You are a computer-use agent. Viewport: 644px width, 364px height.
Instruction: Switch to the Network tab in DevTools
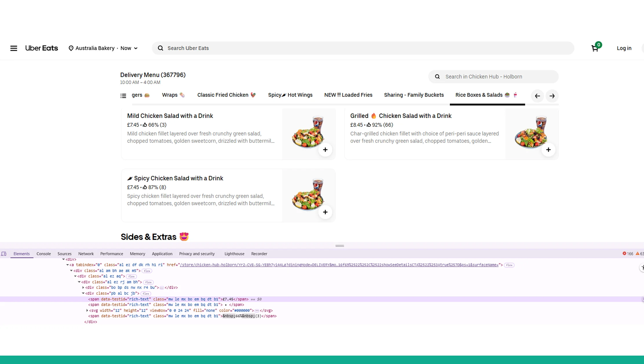(x=86, y=254)
